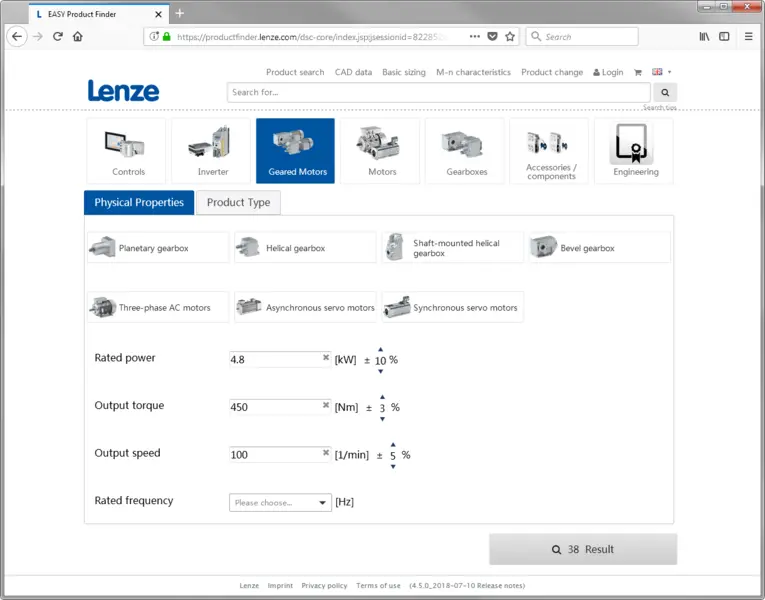Screen dimensions: 765x600
Task: Choose the Motors category tile
Action: (x=381, y=151)
